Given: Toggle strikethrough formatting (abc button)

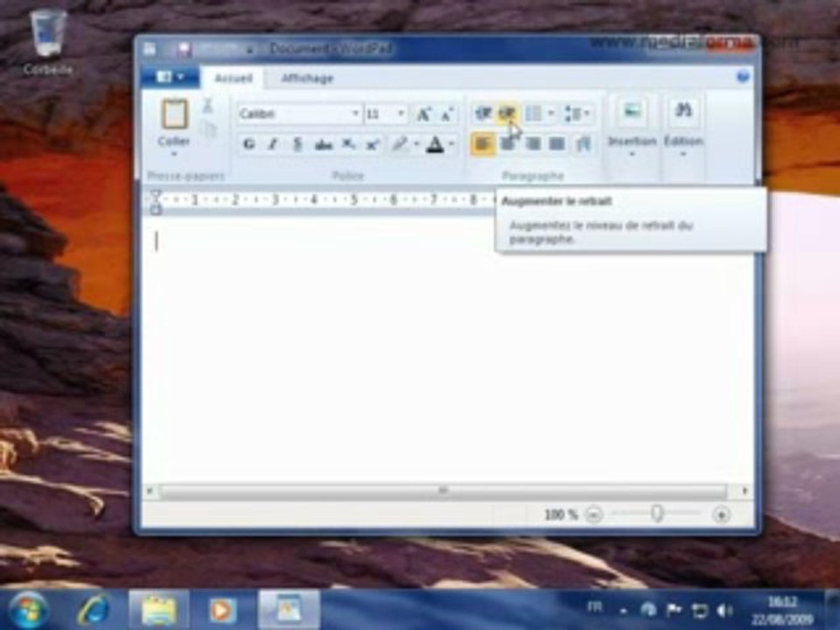Looking at the screenshot, I should pos(323,144).
